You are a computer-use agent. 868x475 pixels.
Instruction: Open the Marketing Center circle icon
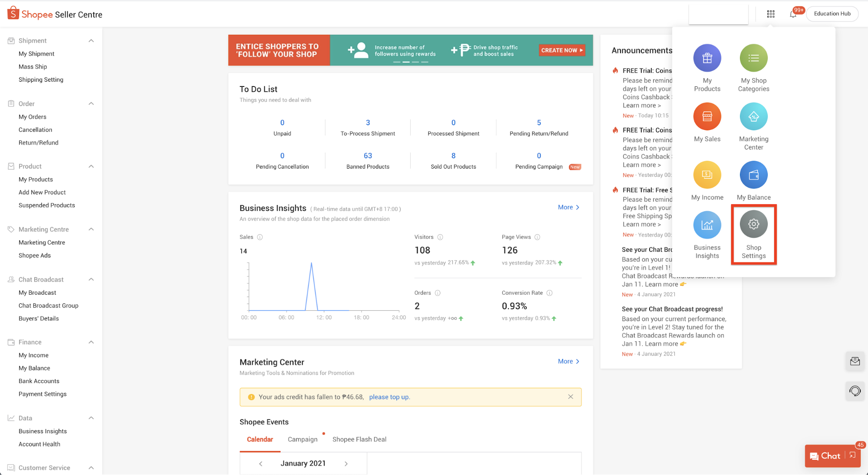(x=753, y=116)
